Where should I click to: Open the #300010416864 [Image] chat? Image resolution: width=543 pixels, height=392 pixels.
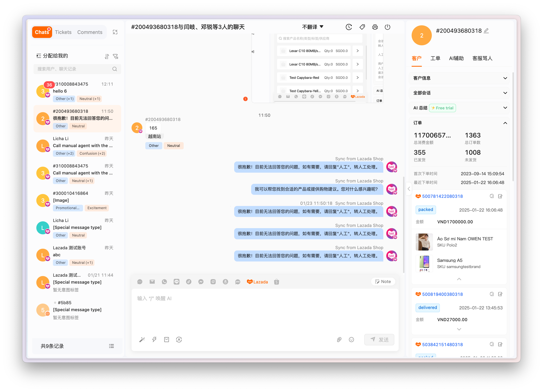point(77,200)
